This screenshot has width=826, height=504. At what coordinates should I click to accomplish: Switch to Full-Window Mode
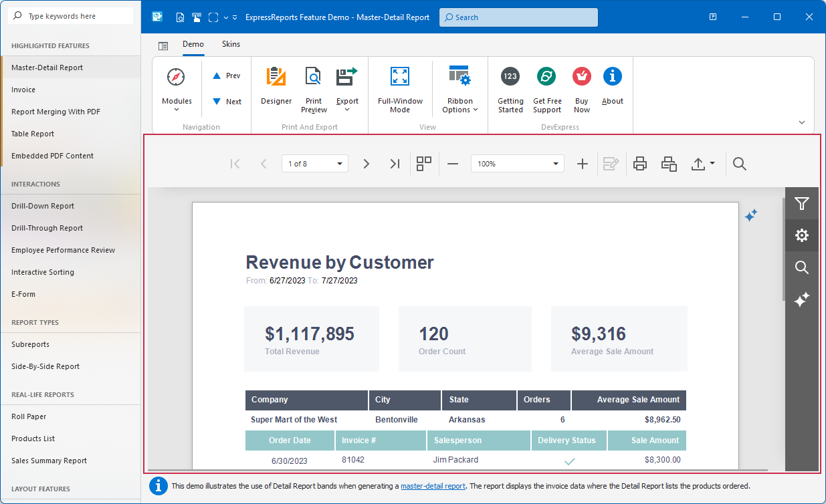click(x=400, y=89)
